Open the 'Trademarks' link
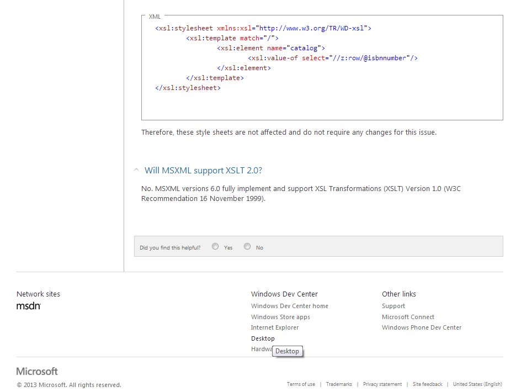 point(339,384)
